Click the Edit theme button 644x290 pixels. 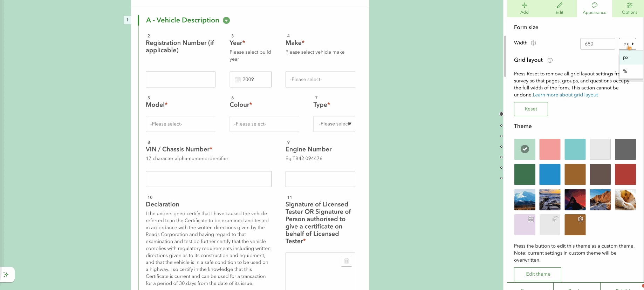click(537, 274)
